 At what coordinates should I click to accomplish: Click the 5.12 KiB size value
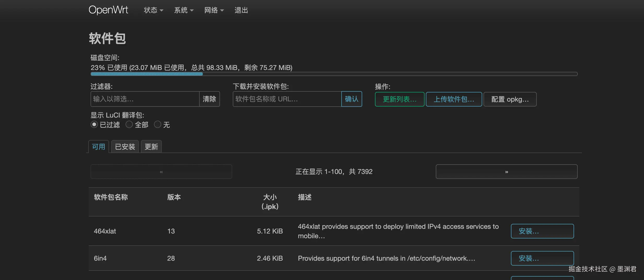coord(270,231)
